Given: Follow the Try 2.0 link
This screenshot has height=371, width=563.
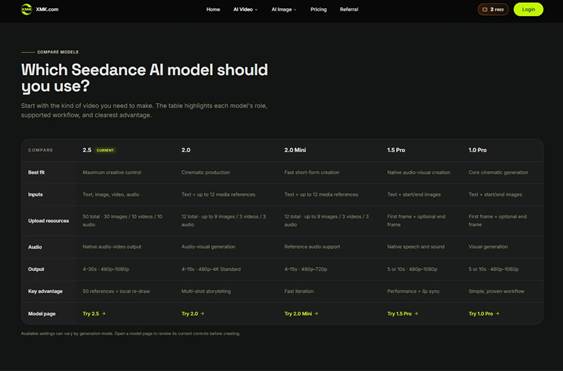Looking at the screenshot, I should pyautogui.click(x=193, y=314).
